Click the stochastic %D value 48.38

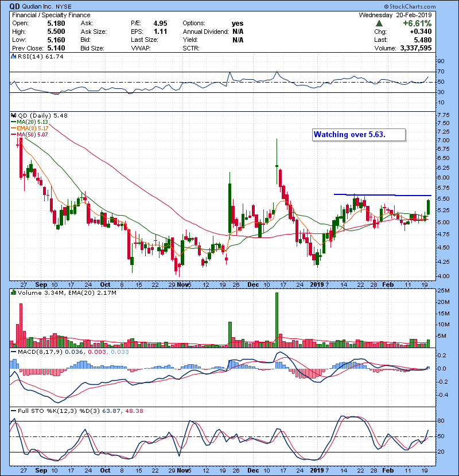(134, 411)
